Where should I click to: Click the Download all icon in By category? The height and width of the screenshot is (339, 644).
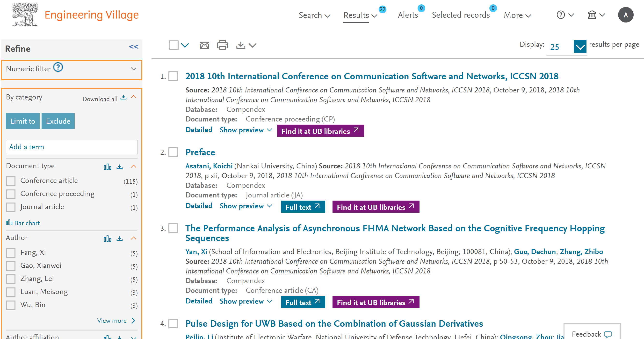(123, 98)
